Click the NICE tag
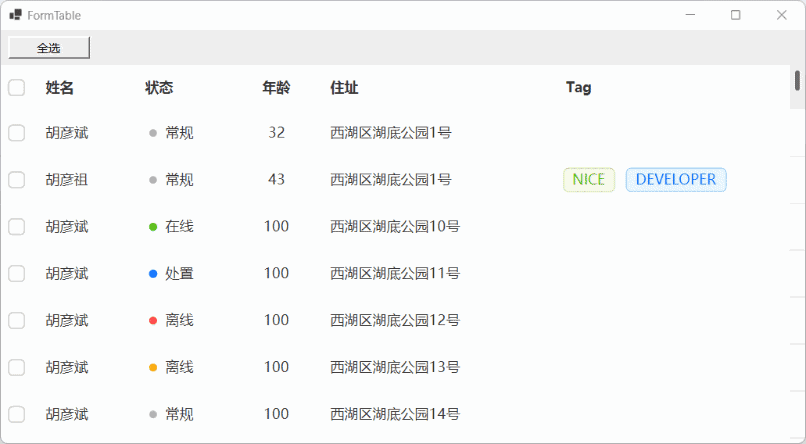Viewport: 806px width, 444px height. point(589,180)
